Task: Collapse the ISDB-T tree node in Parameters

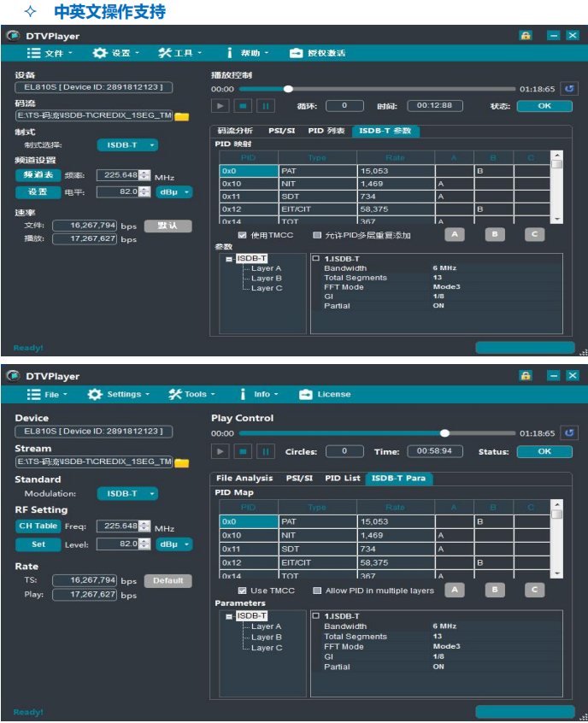Action: coord(229,616)
